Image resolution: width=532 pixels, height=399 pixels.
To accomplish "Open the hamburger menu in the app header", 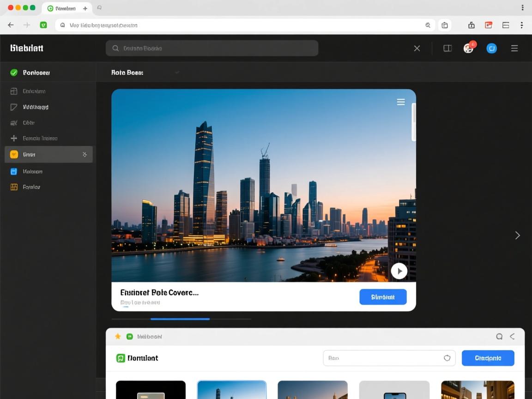I will [514, 48].
